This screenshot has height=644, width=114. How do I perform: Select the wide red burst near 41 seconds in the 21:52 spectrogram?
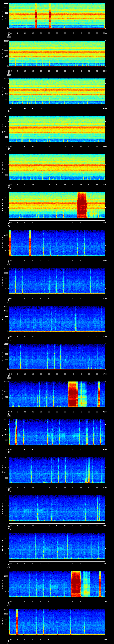(76, 584)
